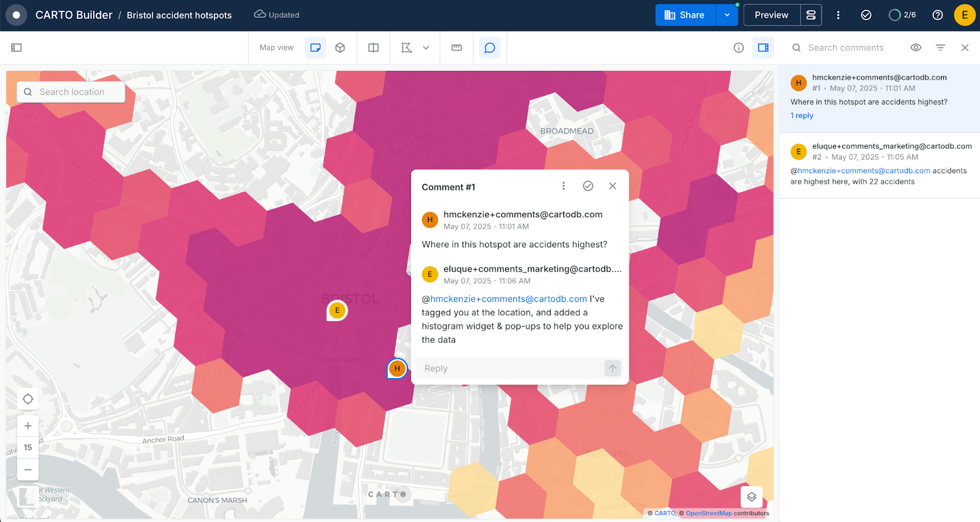Open Comment #1 more options menu
This screenshot has height=522, width=980.
point(563,186)
